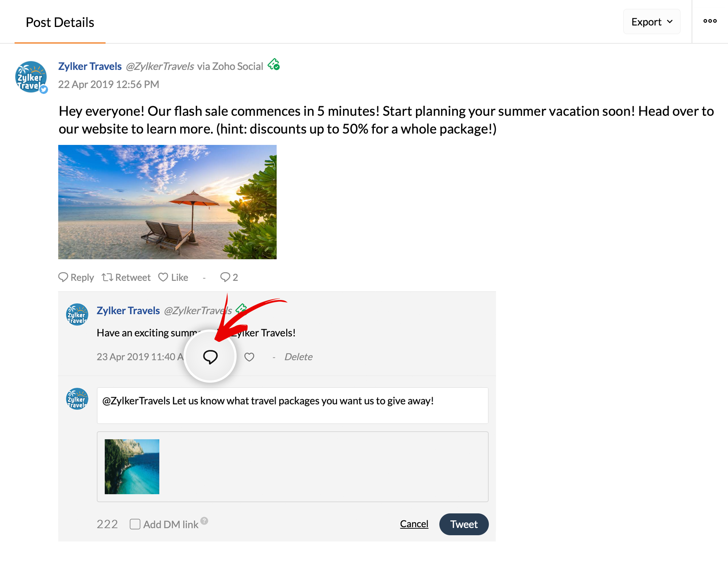Image resolution: width=728 pixels, height=564 pixels.
Task: Click the green verified ticket icon in header
Action: click(x=274, y=65)
